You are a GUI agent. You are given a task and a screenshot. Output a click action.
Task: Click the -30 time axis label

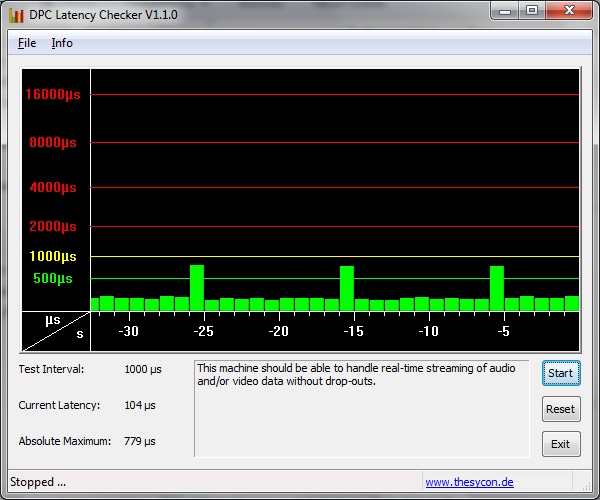tap(129, 331)
